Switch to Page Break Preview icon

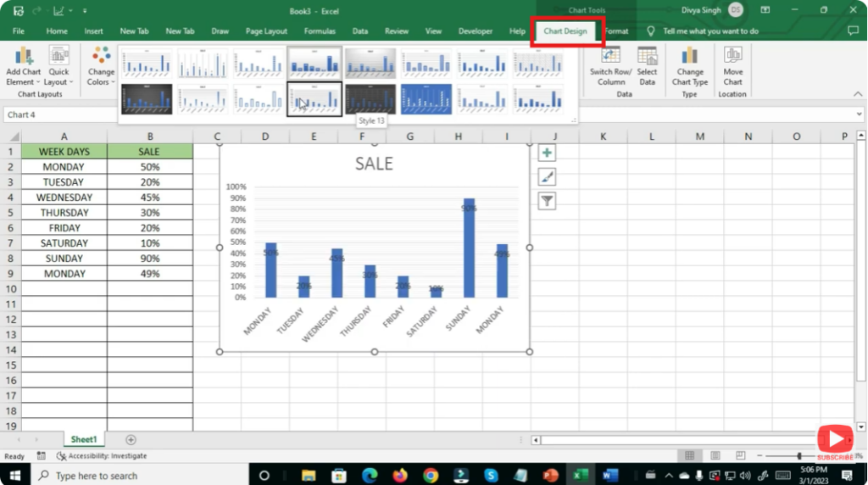tap(741, 455)
